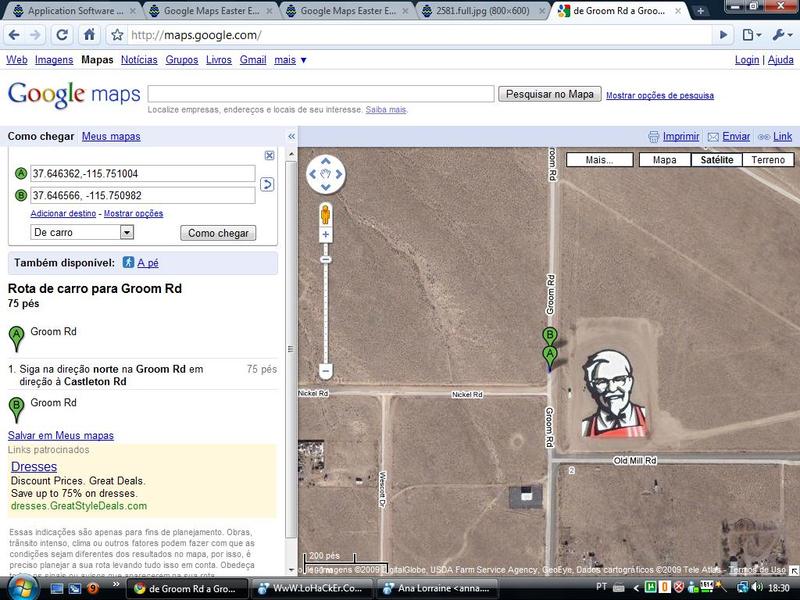Open a new browser tab
The height and width of the screenshot is (600, 800).
pyautogui.click(x=701, y=11)
